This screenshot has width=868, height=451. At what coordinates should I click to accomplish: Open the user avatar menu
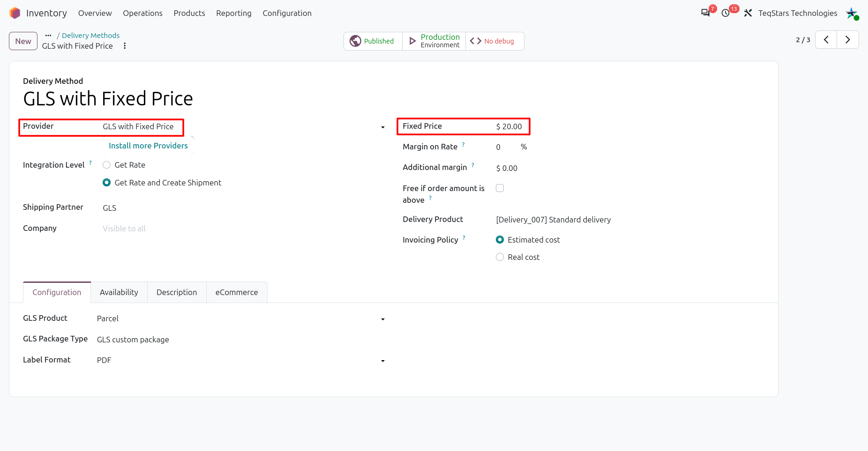[852, 13]
